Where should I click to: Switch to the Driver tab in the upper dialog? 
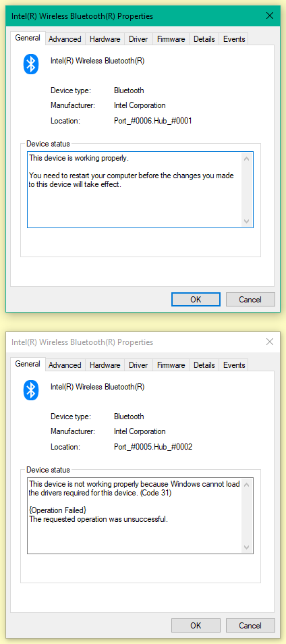[x=138, y=39]
